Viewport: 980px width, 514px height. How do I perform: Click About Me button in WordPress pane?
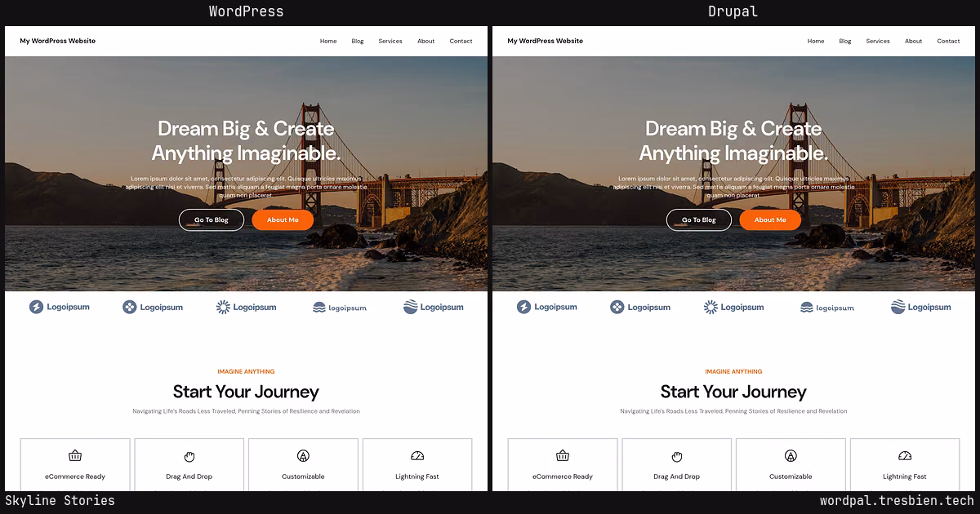(283, 219)
